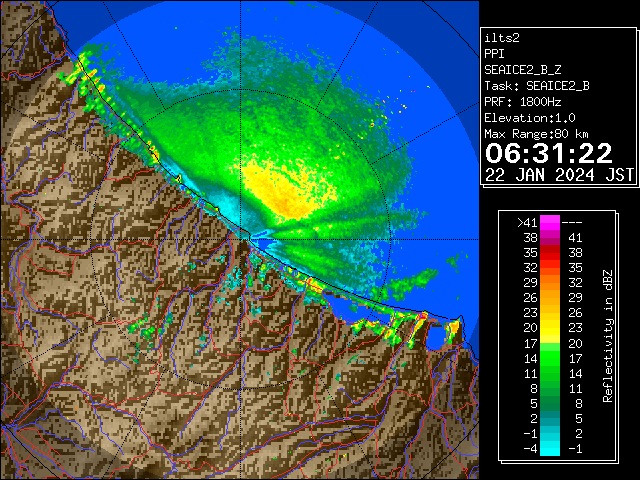This screenshot has width=640, height=480.
Task: Click the red 35-38 legend swatch
Action: 550,253
